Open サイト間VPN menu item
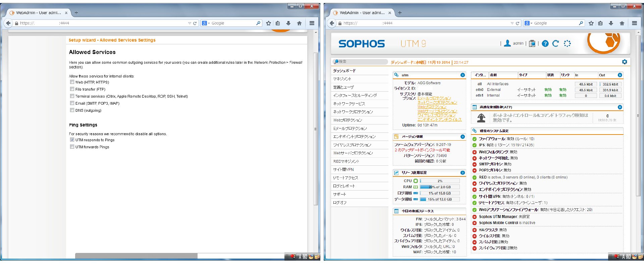This screenshot has width=644, height=264. tap(360, 169)
